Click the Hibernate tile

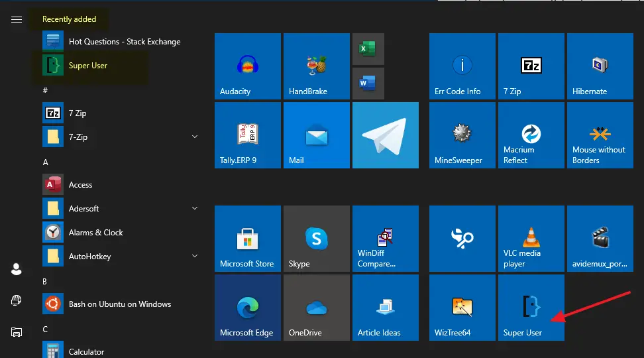[600, 66]
